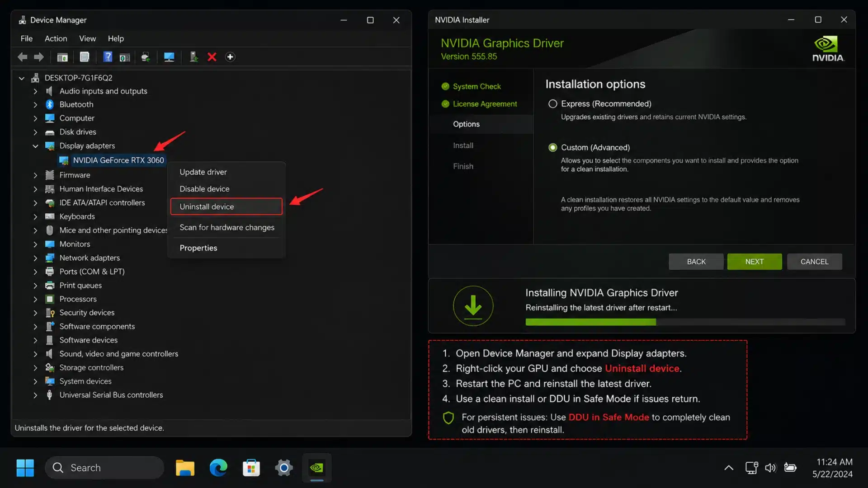Open the Properties sheet toolbar icon
Image resolution: width=868 pixels, height=488 pixels.
(85, 57)
